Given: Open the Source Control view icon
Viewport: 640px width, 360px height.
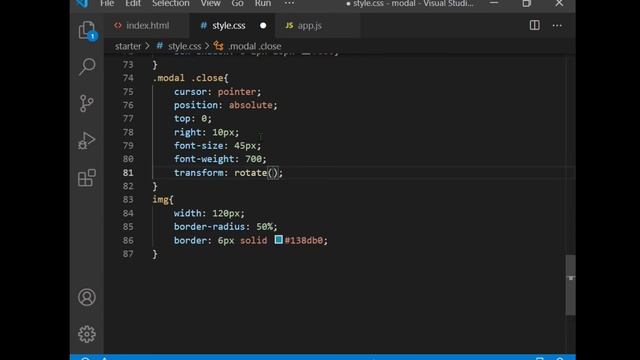Looking at the screenshot, I should coord(87,103).
